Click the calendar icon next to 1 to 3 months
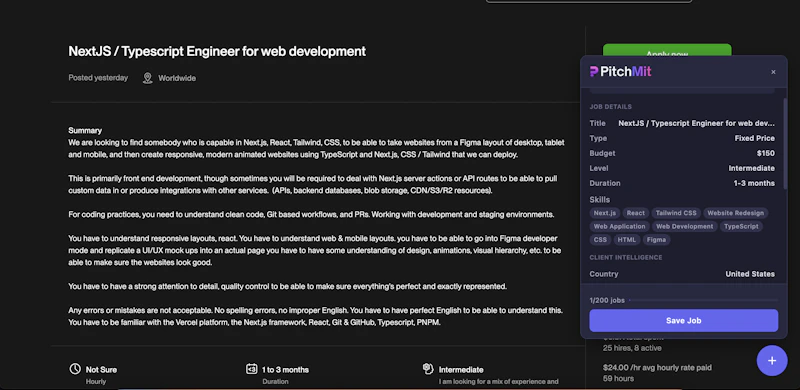Image resolution: width=800 pixels, height=390 pixels. tap(251, 369)
